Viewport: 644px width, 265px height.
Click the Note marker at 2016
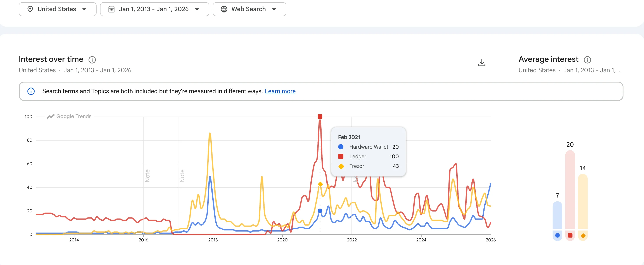click(147, 176)
